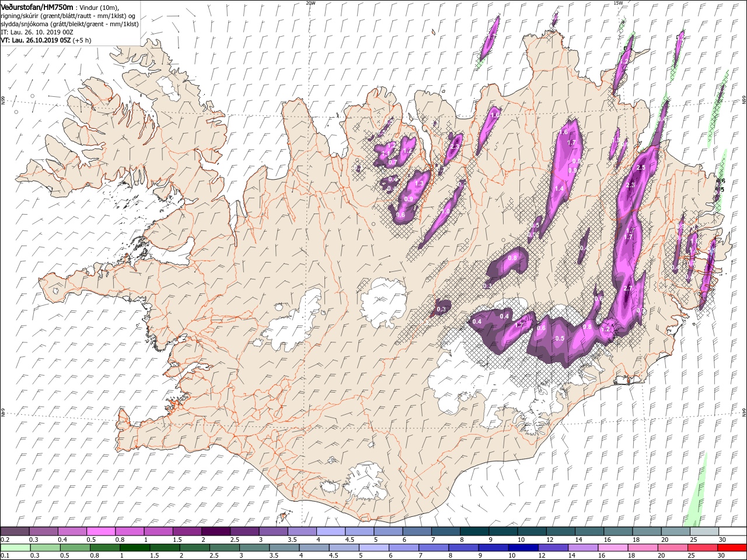Click the '0.2' label in snow legend
The width and height of the screenshot is (747, 560).
coord(5,540)
